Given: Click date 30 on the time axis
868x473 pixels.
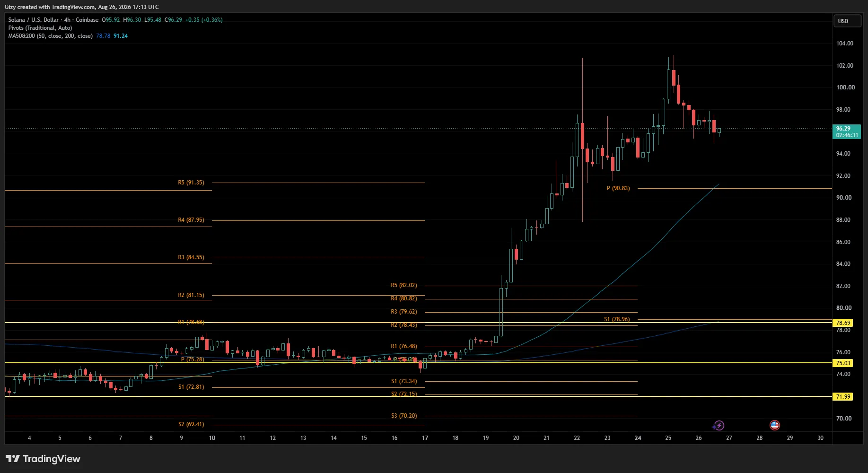Looking at the screenshot, I should click(820, 438).
